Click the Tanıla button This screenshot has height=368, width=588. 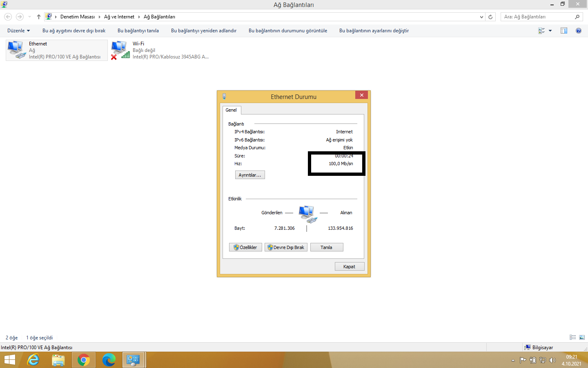[327, 247]
